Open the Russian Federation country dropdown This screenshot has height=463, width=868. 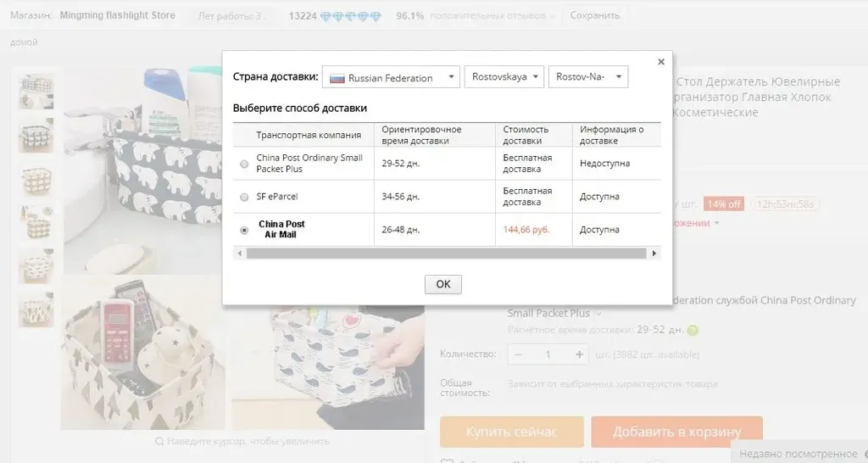point(391,77)
